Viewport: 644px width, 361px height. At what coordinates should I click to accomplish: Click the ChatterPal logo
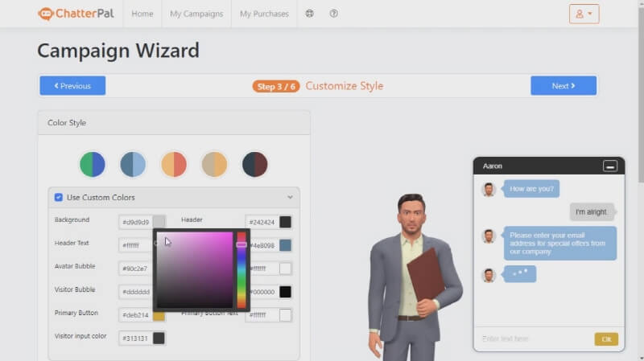coord(76,14)
